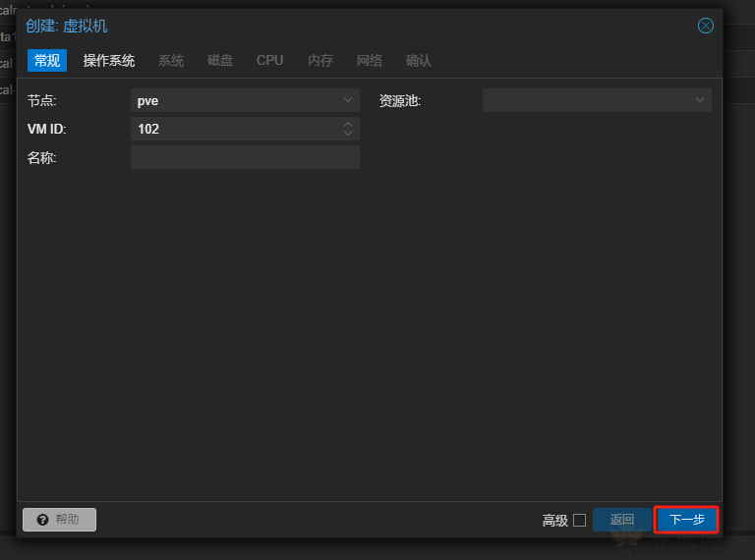Open the 资源池 dropdown
The width and height of the screenshot is (755, 560).
point(597,100)
